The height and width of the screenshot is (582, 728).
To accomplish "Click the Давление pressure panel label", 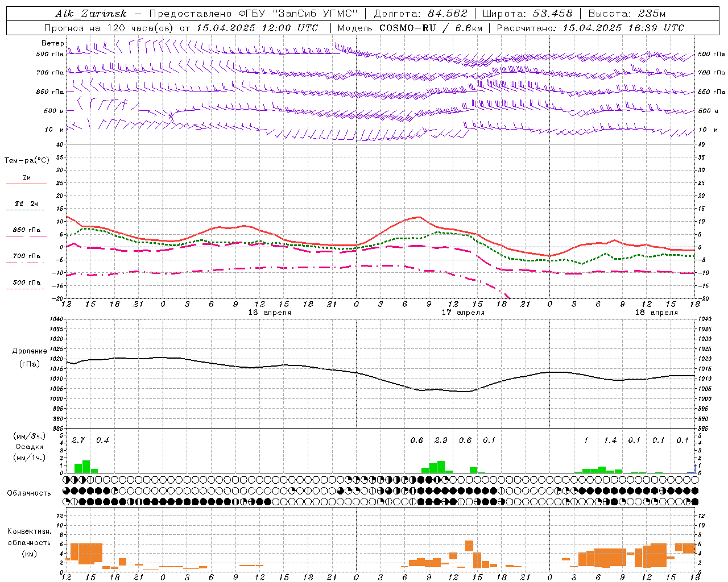I will pos(30,351).
